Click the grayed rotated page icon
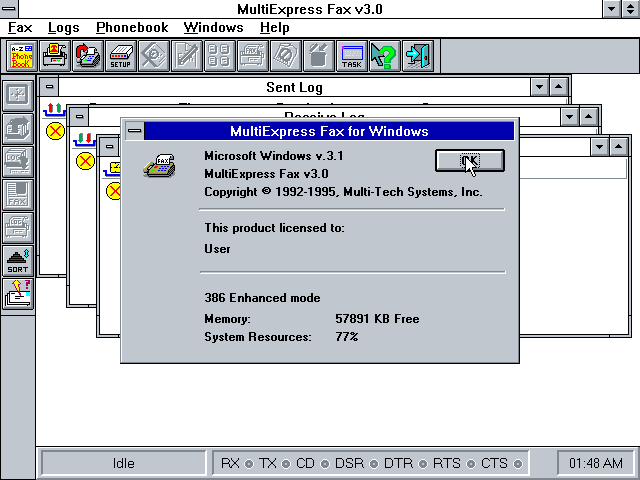Viewport: 640px width, 480px height. coord(286,56)
